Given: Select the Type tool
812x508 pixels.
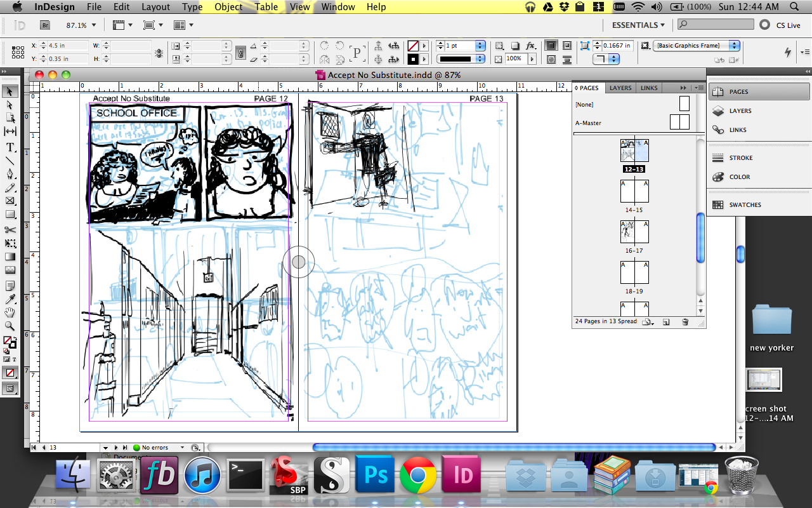Looking at the screenshot, I should 10,147.
